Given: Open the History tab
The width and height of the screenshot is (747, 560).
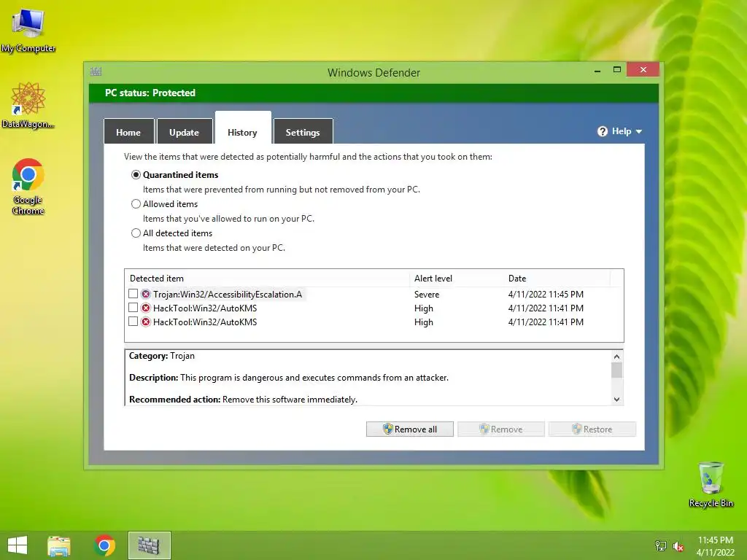Looking at the screenshot, I should [242, 128].
